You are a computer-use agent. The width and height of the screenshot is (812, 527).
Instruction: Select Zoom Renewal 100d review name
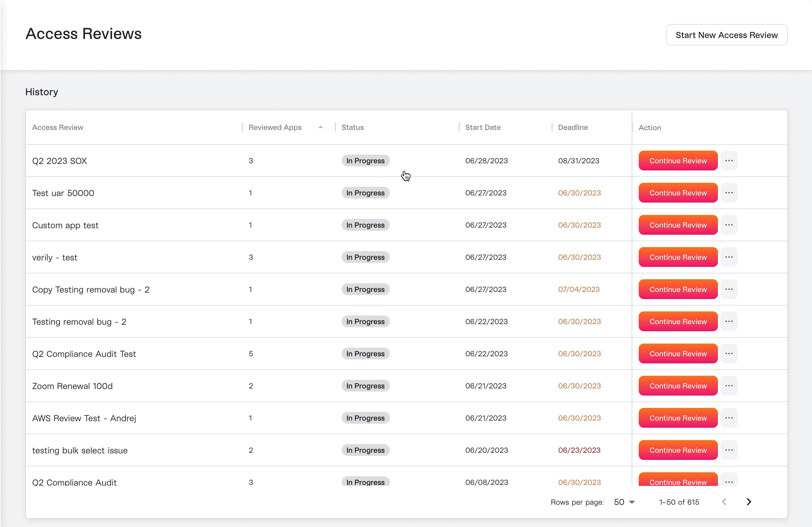[72, 386]
